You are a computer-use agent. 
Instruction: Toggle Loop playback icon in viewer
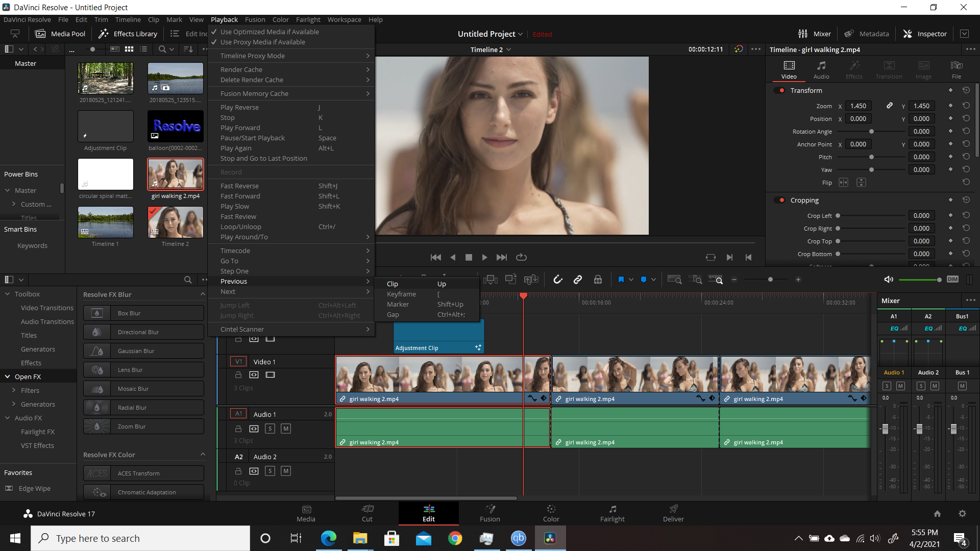pyautogui.click(x=521, y=258)
